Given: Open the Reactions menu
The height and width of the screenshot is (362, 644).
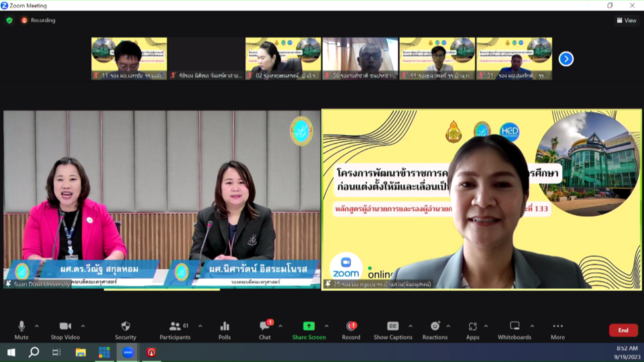Looking at the screenshot, I should 435,329.
